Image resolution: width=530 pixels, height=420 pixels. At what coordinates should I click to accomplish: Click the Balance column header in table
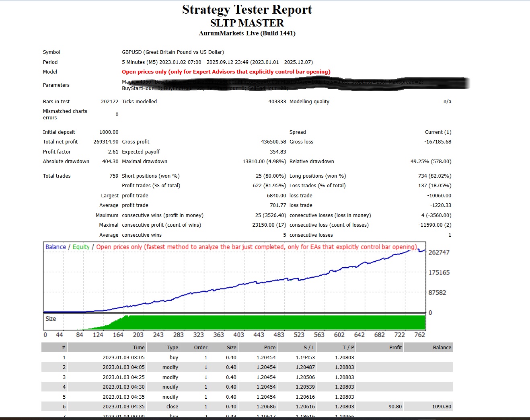point(442,348)
